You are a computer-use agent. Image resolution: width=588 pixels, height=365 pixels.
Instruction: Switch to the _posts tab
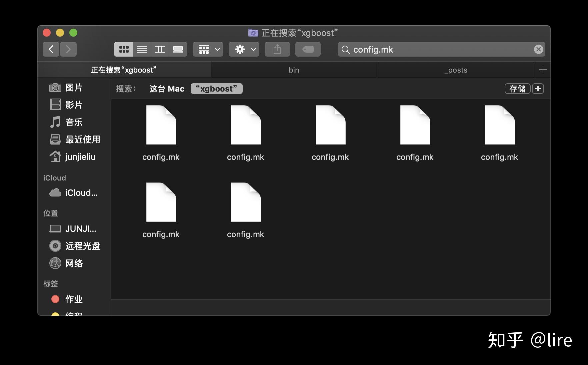tap(456, 70)
